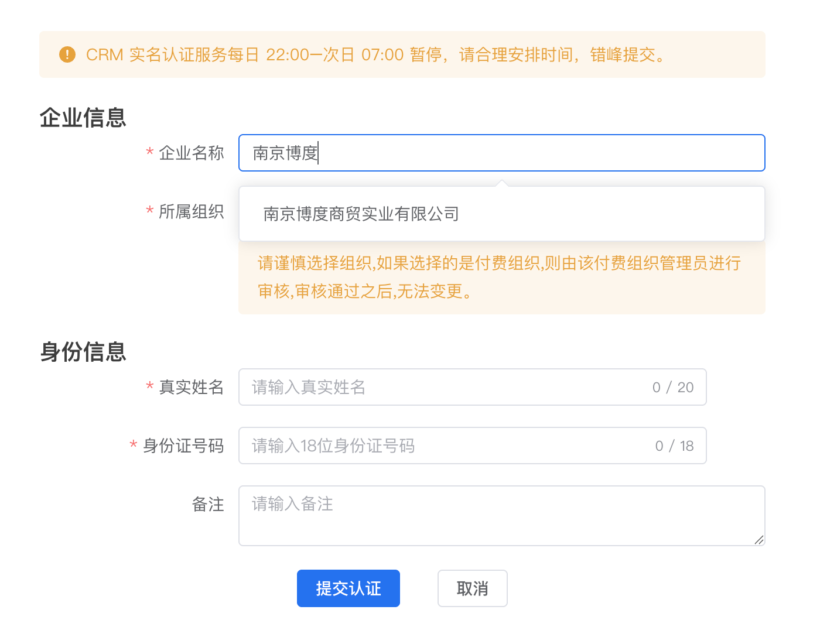820x644 pixels.
Task: Click the 身份证号码 field label
Action: tap(183, 446)
